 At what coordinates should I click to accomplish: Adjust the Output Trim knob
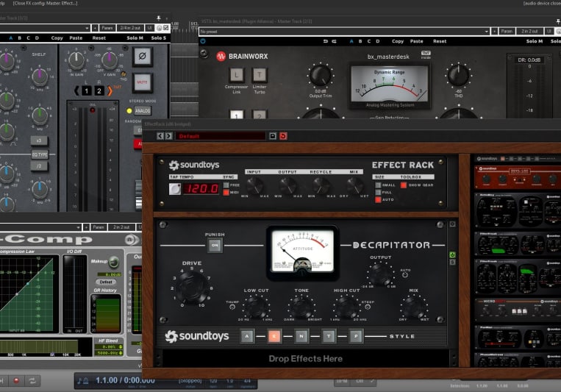click(321, 75)
